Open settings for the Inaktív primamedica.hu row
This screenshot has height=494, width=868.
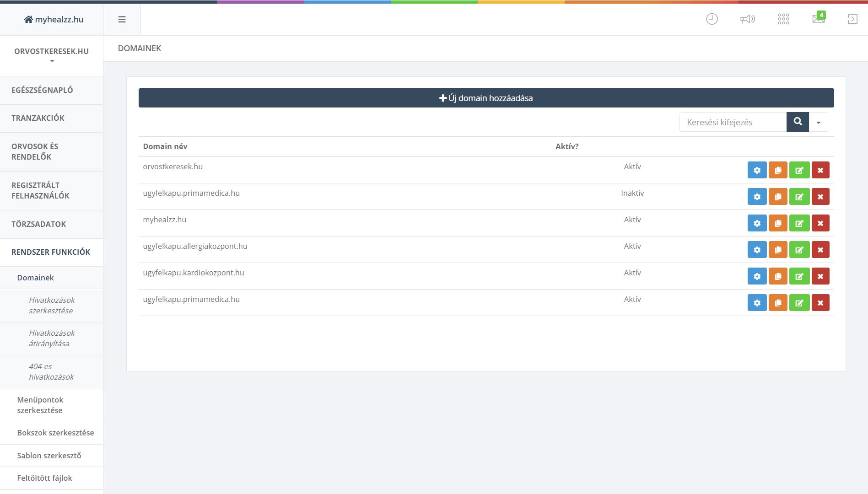click(x=757, y=197)
